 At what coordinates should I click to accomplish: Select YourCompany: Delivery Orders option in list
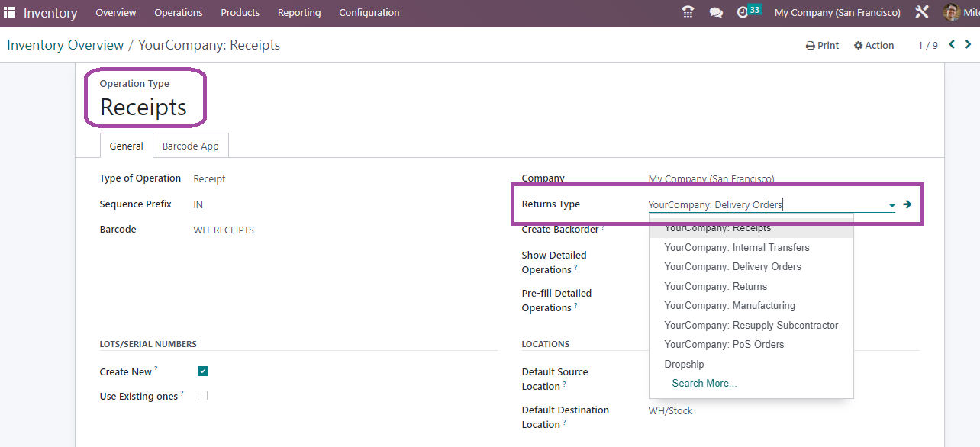pyautogui.click(x=751, y=266)
